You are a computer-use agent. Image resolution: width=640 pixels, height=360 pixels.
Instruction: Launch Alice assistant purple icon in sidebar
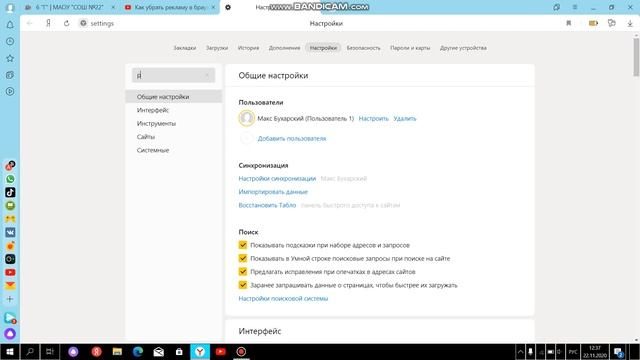(10, 334)
